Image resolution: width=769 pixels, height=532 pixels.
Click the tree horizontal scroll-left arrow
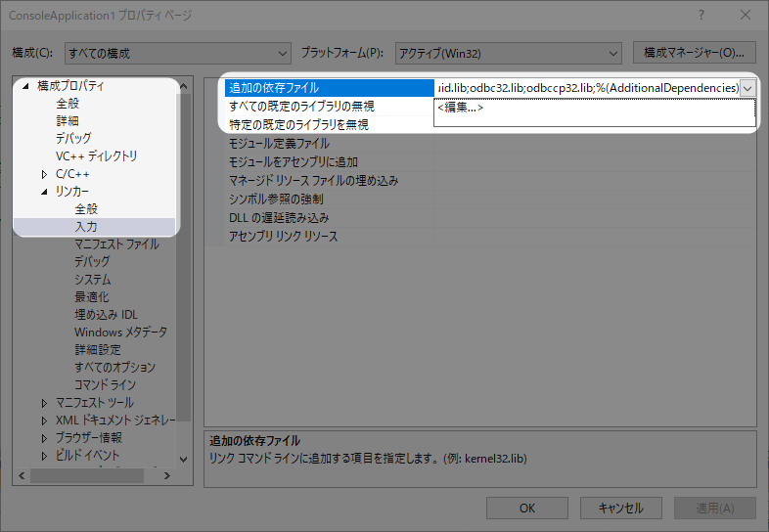click(x=22, y=475)
